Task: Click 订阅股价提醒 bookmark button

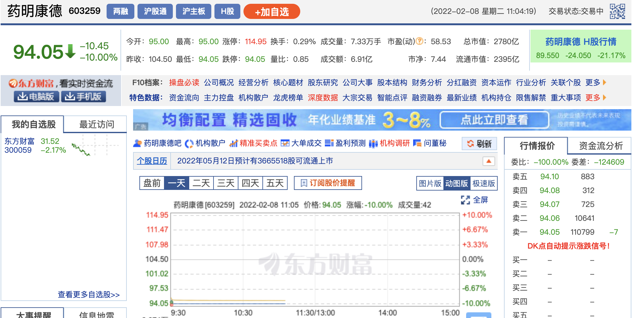Action: coord(328,183)
